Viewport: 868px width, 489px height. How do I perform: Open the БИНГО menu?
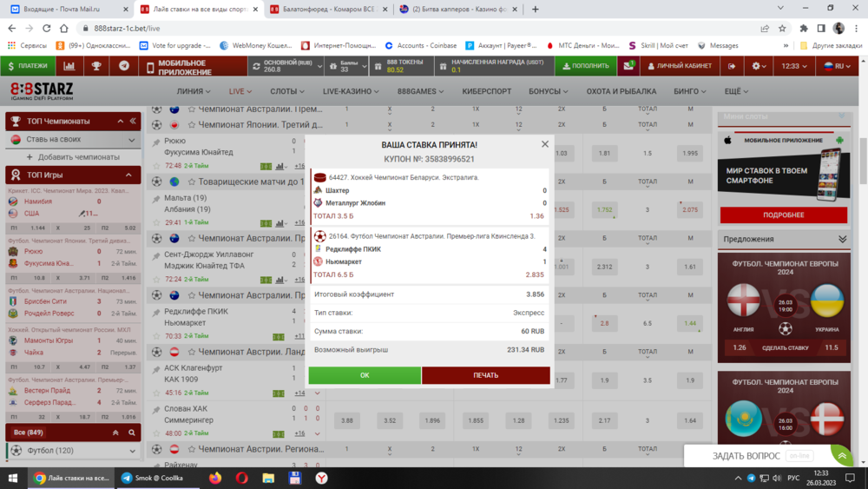(689, 91)
